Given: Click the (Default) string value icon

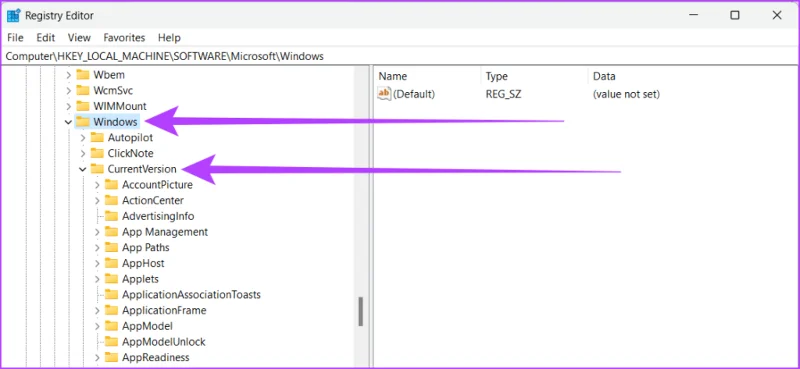Looking at the screenshot, I should pyautogui.click(x=384, y=94).
